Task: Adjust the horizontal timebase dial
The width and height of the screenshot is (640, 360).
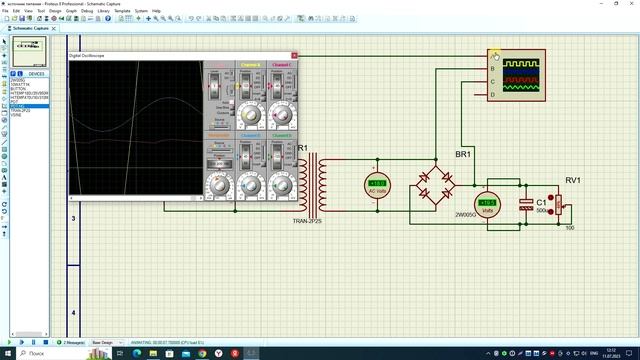Action: coord(219,186)
